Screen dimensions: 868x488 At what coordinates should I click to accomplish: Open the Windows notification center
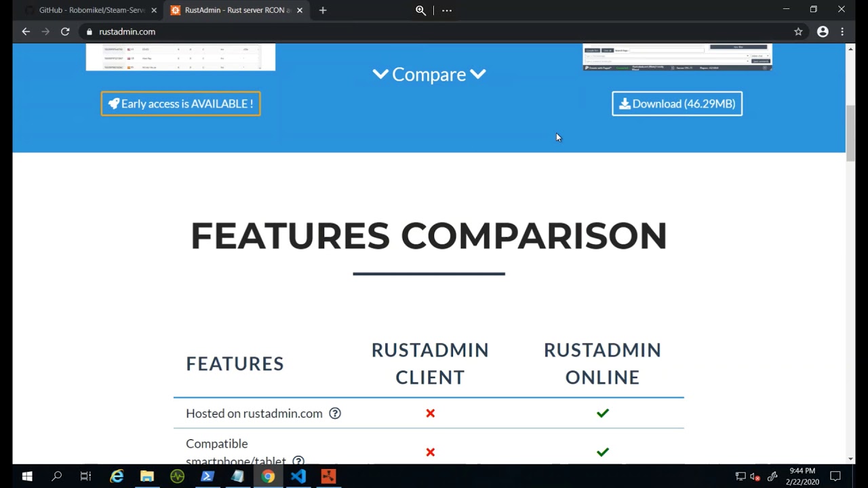point(835,476)
